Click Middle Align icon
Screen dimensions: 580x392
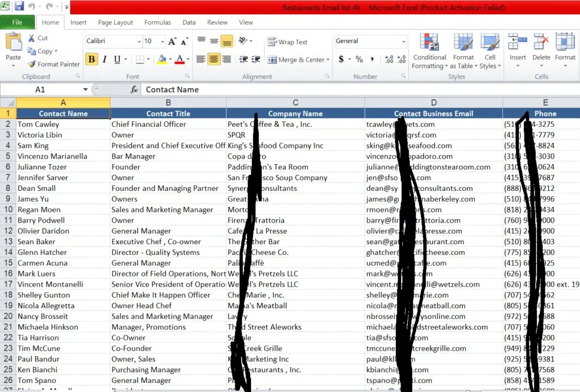click(214, 41)
